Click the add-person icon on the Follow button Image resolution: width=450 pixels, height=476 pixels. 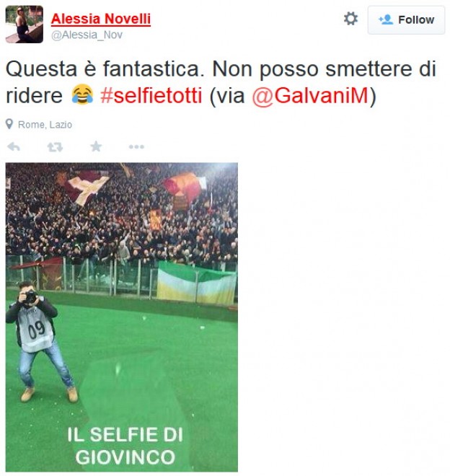tap(386, 19)
